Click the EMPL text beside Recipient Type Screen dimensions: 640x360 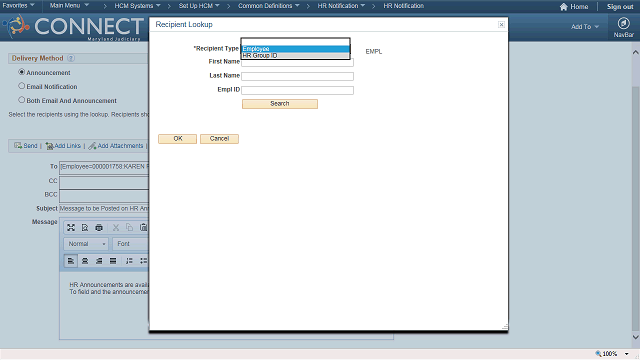click(374, 52)
